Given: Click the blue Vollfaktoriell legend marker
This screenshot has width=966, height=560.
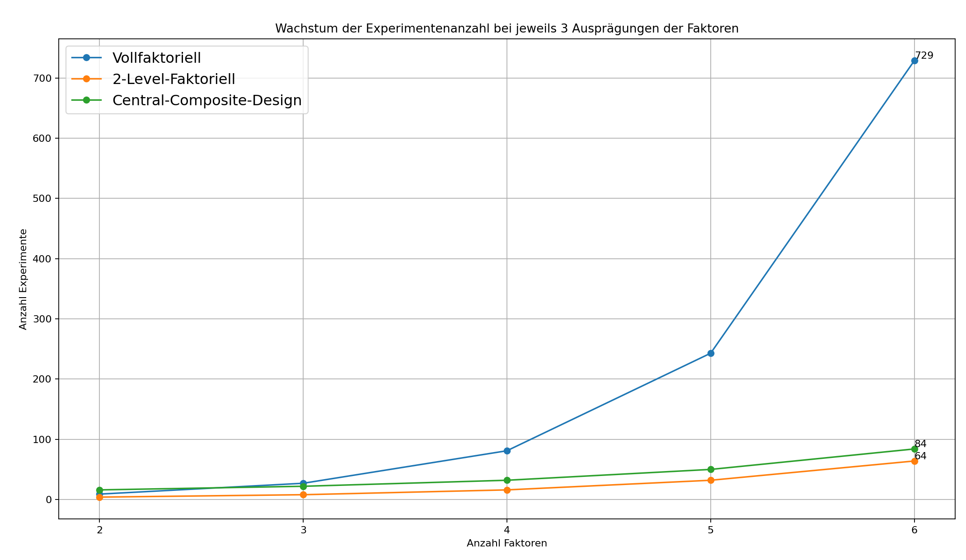Looking at the screenshot, I should pyautogui.click(x=86, y=58).
